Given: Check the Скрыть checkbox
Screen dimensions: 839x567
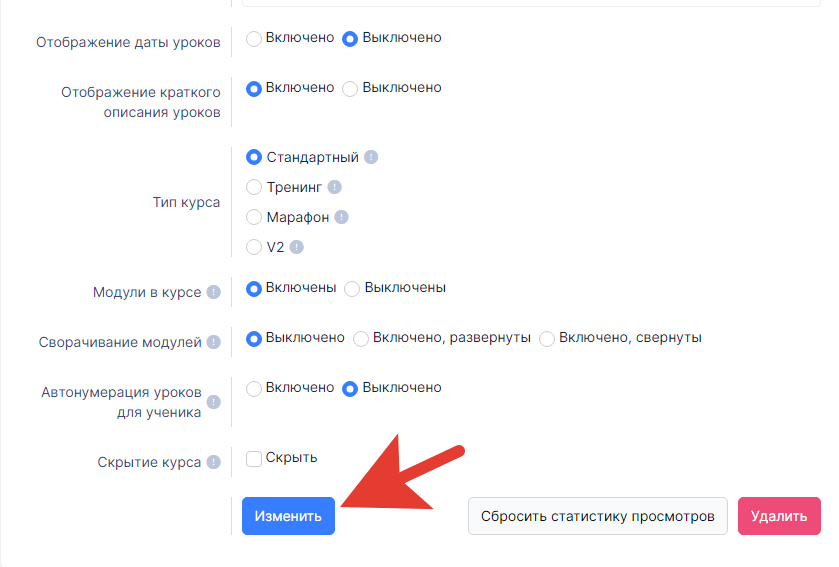Looking at the screenshot, I should click(x=254, y=458).
